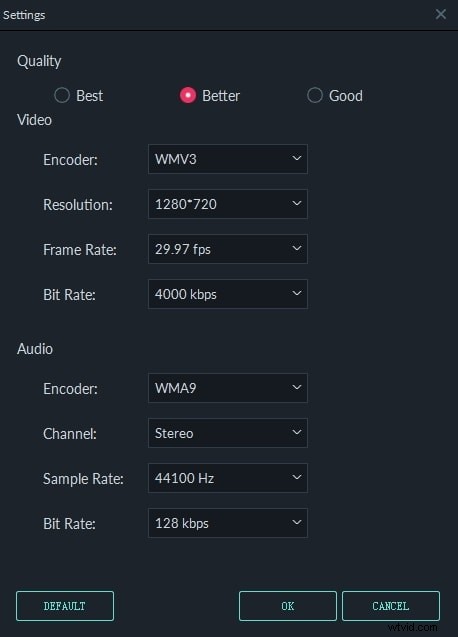
Task: Close the Settings dialog with X icon
Action: pos(441,14)
